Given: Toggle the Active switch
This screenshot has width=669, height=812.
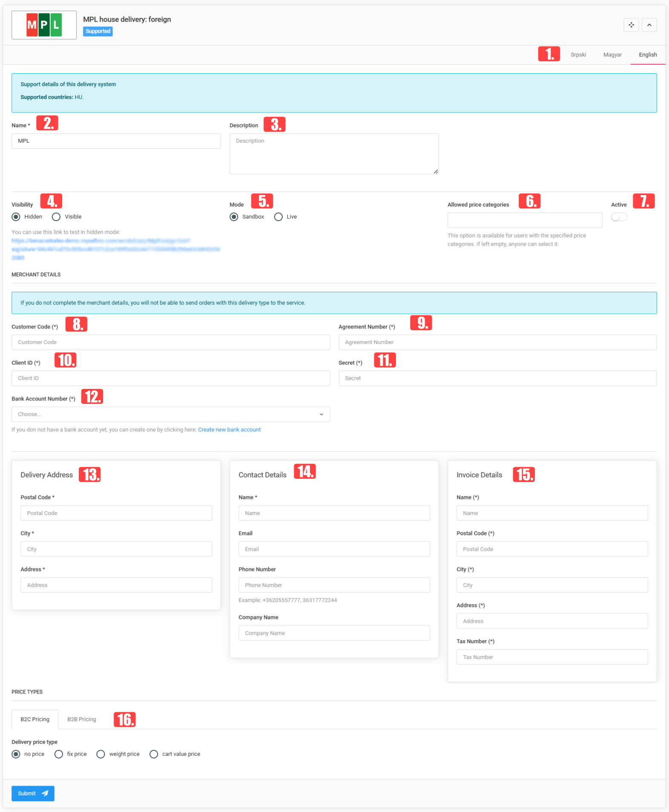Looking at the screenshot, I should pos(619,217).
